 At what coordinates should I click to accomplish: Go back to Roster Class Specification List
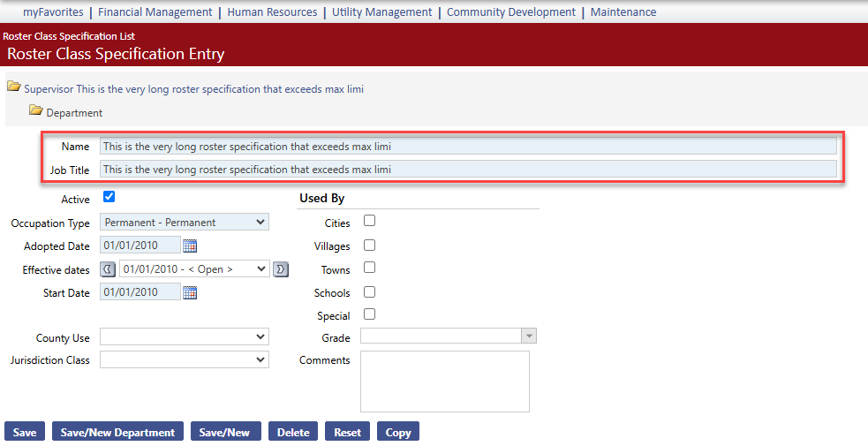(x=69, y=36)
